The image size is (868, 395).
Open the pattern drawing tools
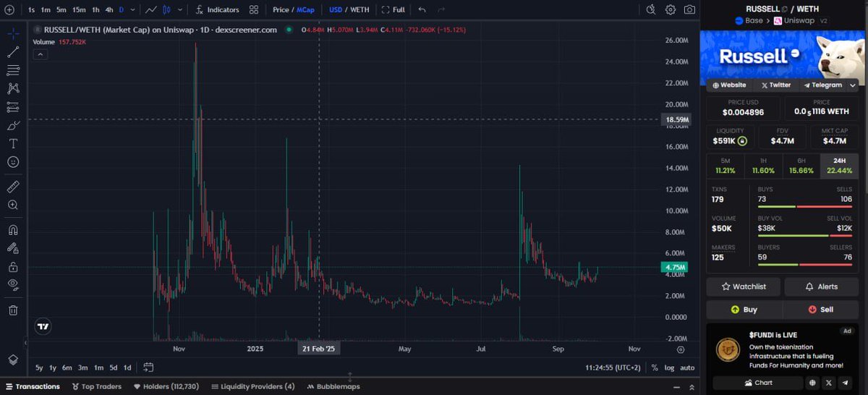tap(13, 88)
